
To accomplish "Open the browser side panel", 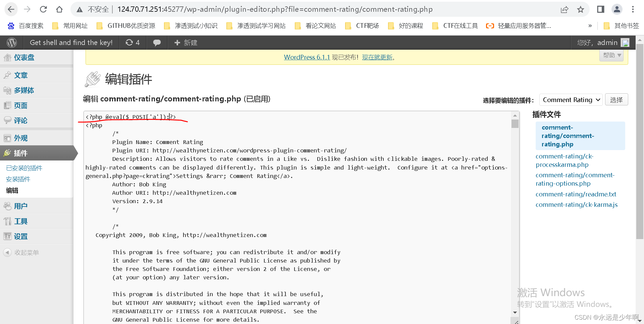I will click(x=601, y=9).
